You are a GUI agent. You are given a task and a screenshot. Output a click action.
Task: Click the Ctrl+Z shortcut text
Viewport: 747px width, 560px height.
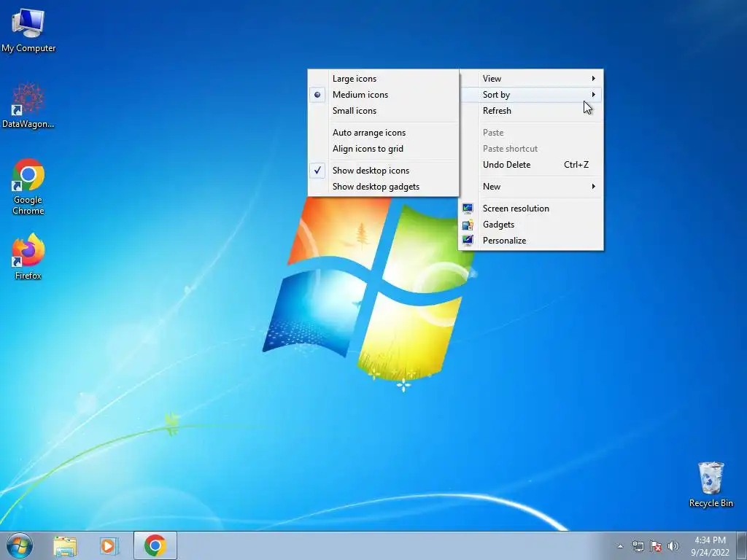(576, 165)
